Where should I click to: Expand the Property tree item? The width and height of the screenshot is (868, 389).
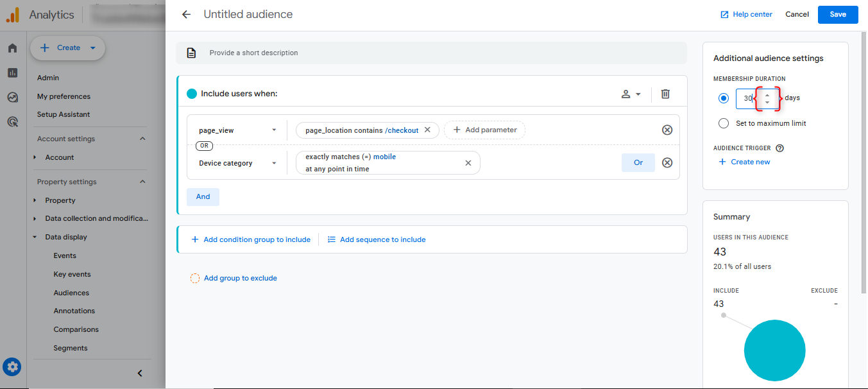35,200
